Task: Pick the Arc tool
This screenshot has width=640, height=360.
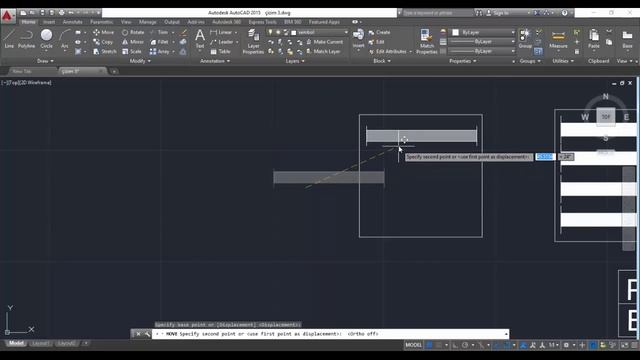Action: pos(64,39)
